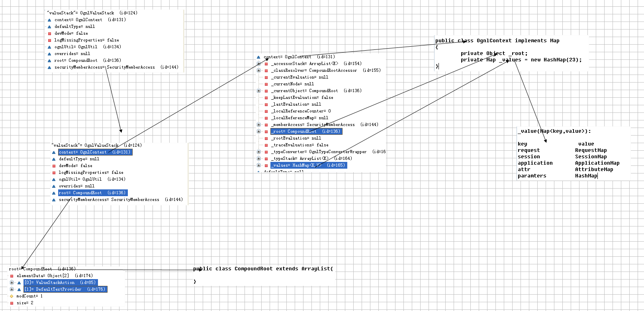
Task: Click the red field icon beside _currentObject
Action: tap(266, 91)
